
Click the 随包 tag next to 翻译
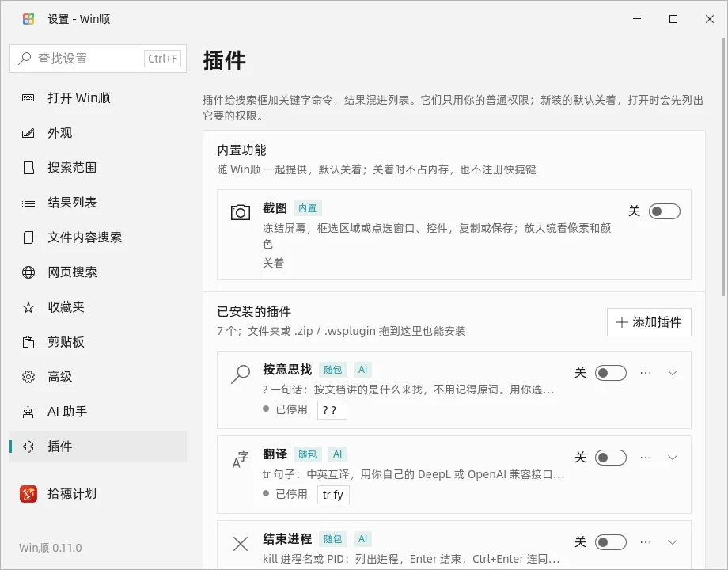pos(307,454)
